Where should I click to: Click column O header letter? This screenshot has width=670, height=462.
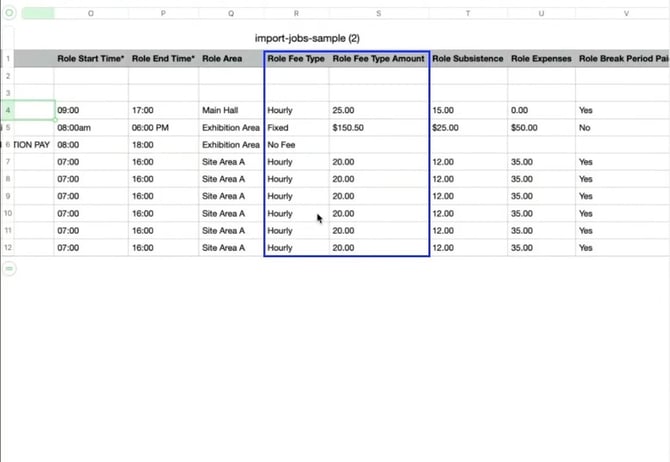91,14
